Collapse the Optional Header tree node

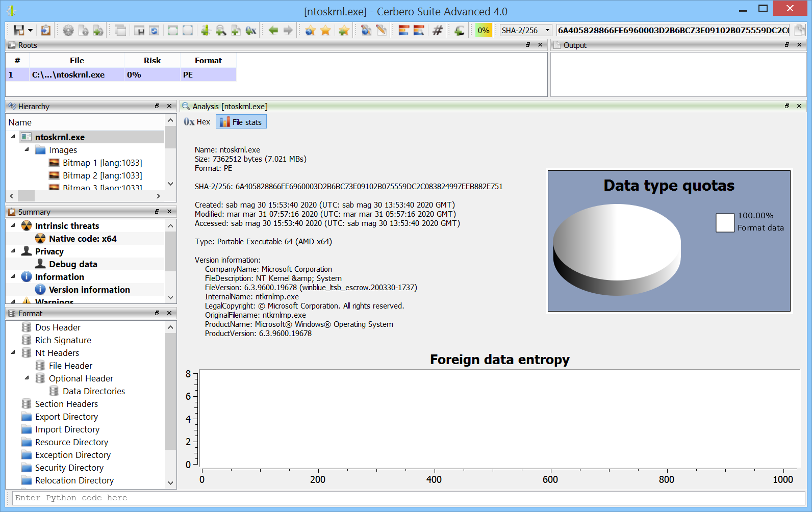coord(27,378)
